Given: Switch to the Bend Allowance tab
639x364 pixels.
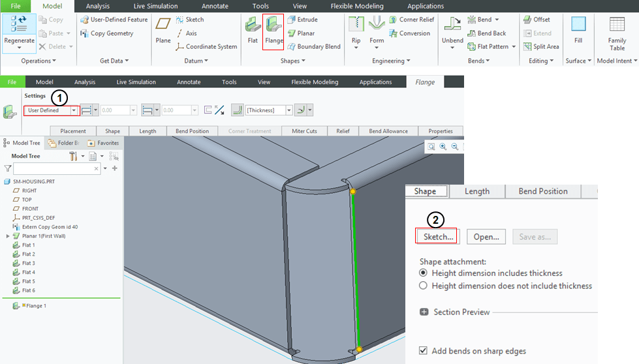Looking at the screenshot, I should [388, 131].
